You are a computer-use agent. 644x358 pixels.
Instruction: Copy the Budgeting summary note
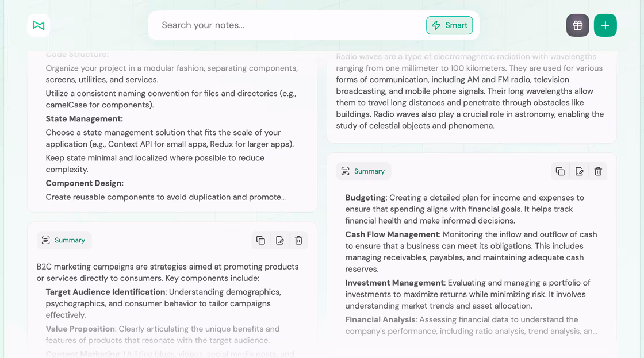click(x=560, y=171)
